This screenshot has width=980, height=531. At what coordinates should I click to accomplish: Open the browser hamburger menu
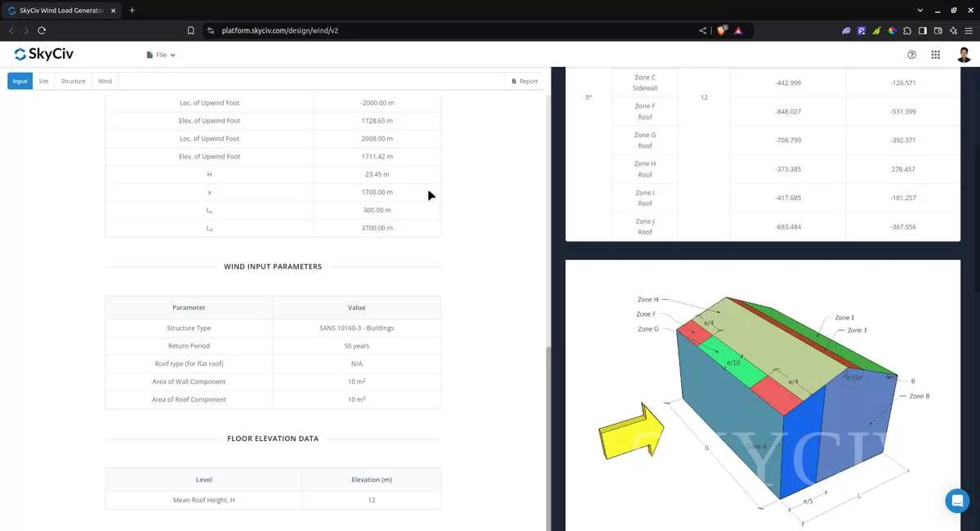click(969, 30)
